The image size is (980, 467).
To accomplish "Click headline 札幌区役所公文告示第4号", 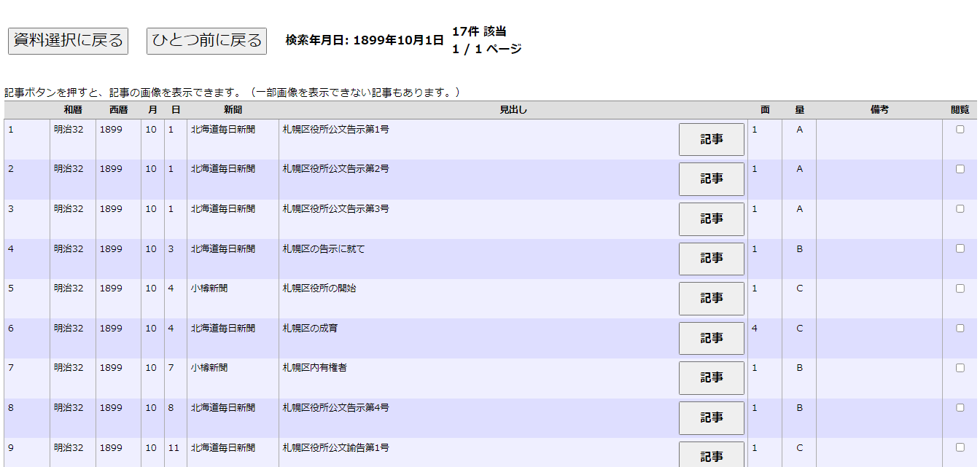I will (x=335, y=407).
